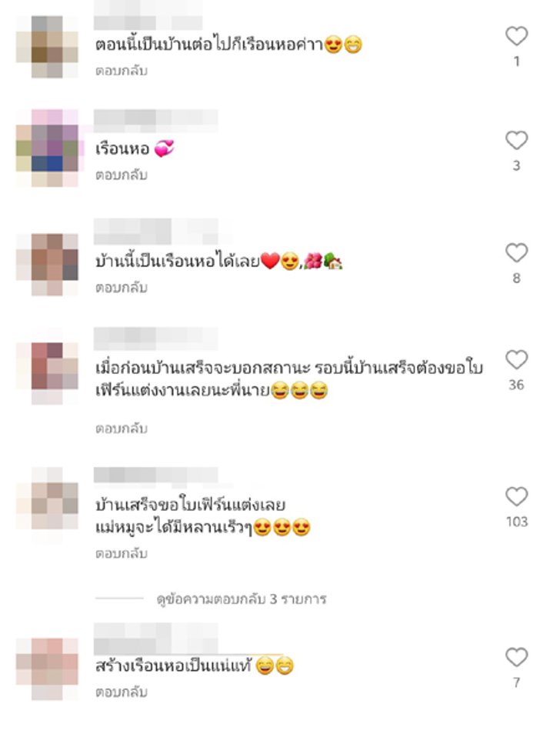Viewport: 560px width, 747px height.
Task: Like the comment with 103 likes
Action: pyautogui.click(x=517, y=497)
